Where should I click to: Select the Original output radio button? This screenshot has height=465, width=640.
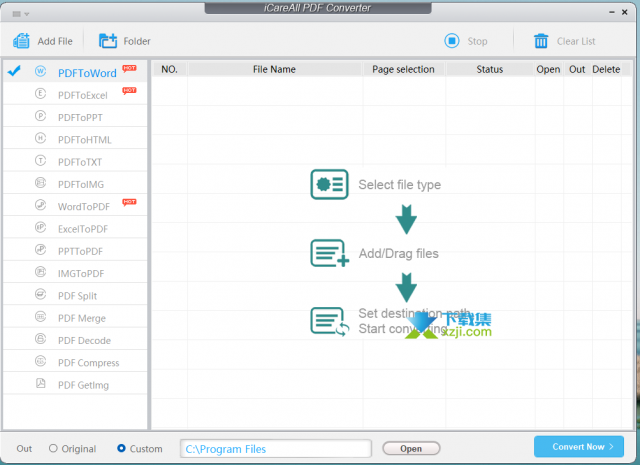coord(53,448)
